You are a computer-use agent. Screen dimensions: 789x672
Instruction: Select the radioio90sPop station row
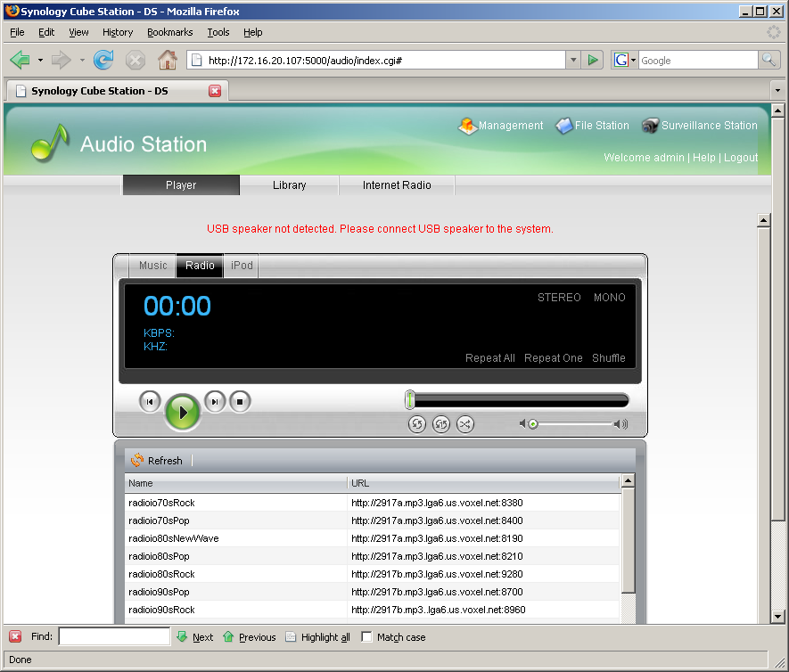point(372,592)
